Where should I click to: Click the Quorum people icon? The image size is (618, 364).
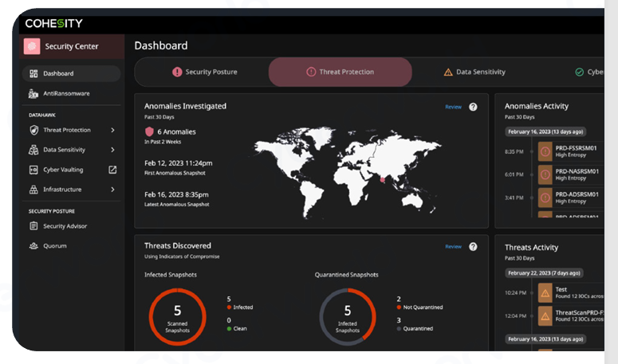pyautogui.click(x=33, y=246)
